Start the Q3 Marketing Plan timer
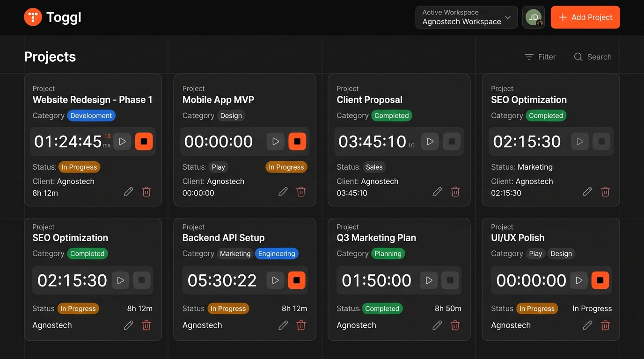 click(428, 280)
